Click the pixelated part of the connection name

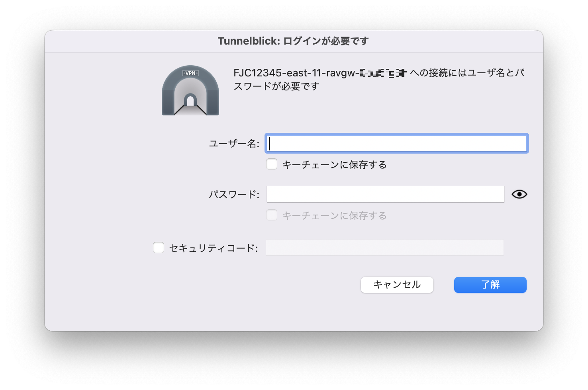click(382, 73)
